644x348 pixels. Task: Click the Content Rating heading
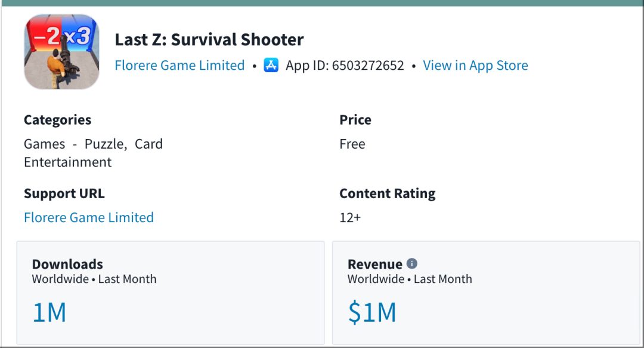coord(387,193)
